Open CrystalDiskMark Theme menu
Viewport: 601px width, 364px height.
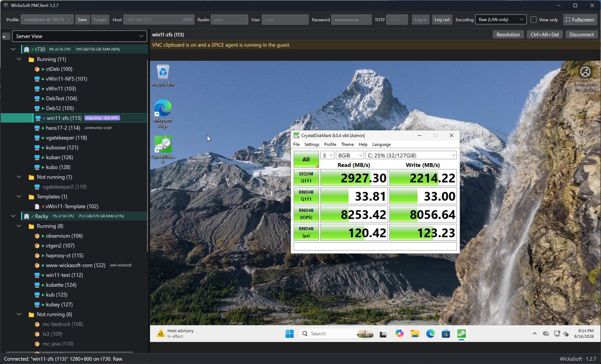tap(347, 144)
